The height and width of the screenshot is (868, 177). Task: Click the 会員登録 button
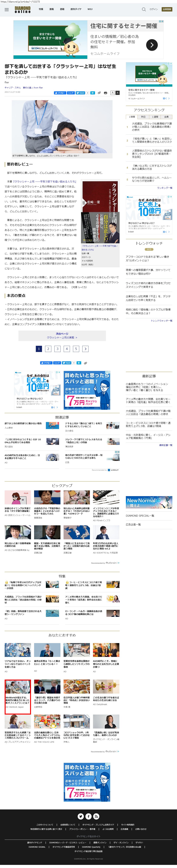coord(167,9)
